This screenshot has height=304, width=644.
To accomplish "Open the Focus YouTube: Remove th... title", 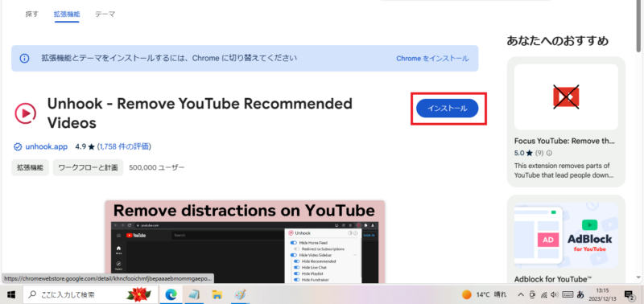I will [564, 141].
